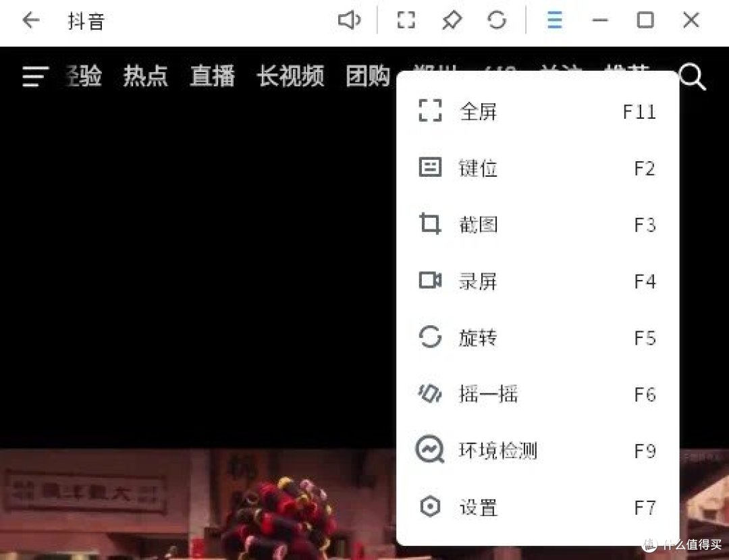Minimize the emulator window
Image resolution: width=729 pixels, height=560 pixels.
600,20
